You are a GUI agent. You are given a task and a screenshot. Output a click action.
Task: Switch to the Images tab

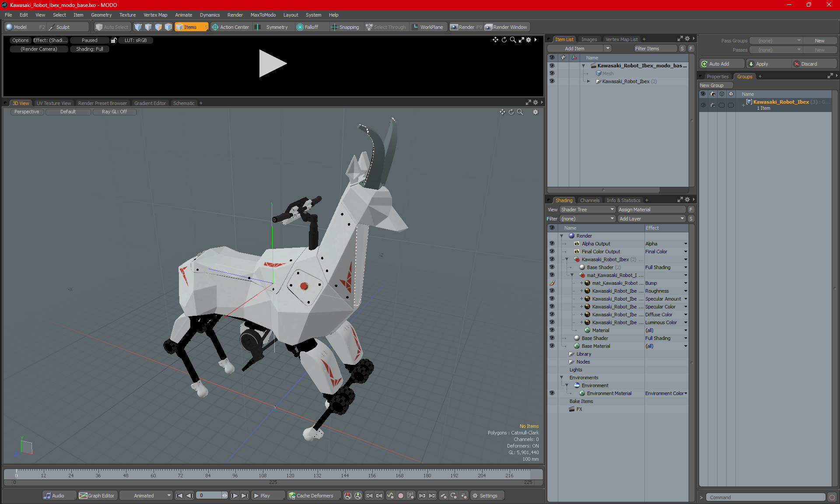(589, 39)
